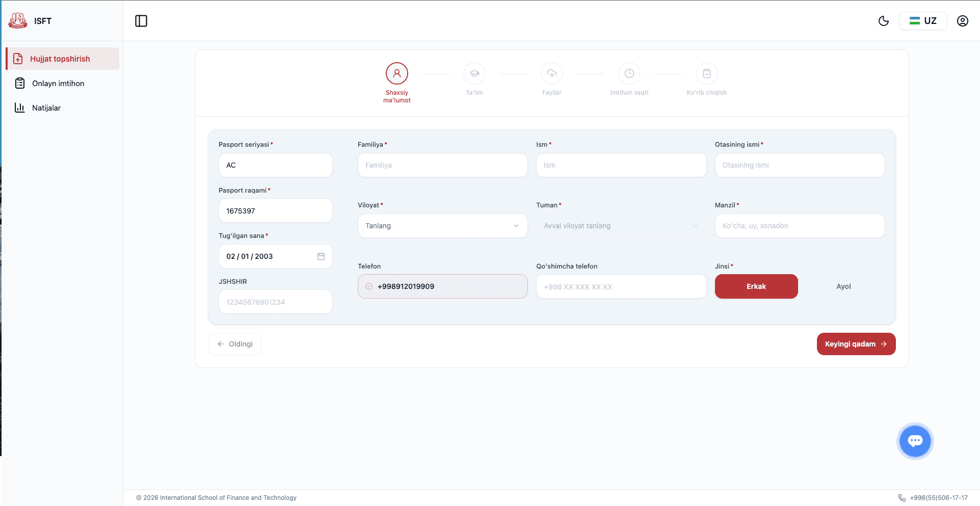
Task: Open the UZ language selector
Action: pyautogui.click(x=923, y=21)
